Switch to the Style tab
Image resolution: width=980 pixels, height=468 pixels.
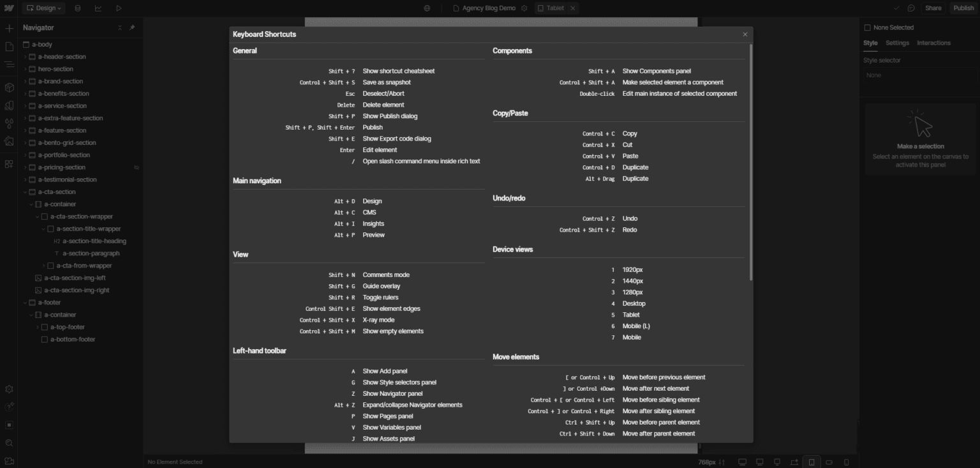870,43
